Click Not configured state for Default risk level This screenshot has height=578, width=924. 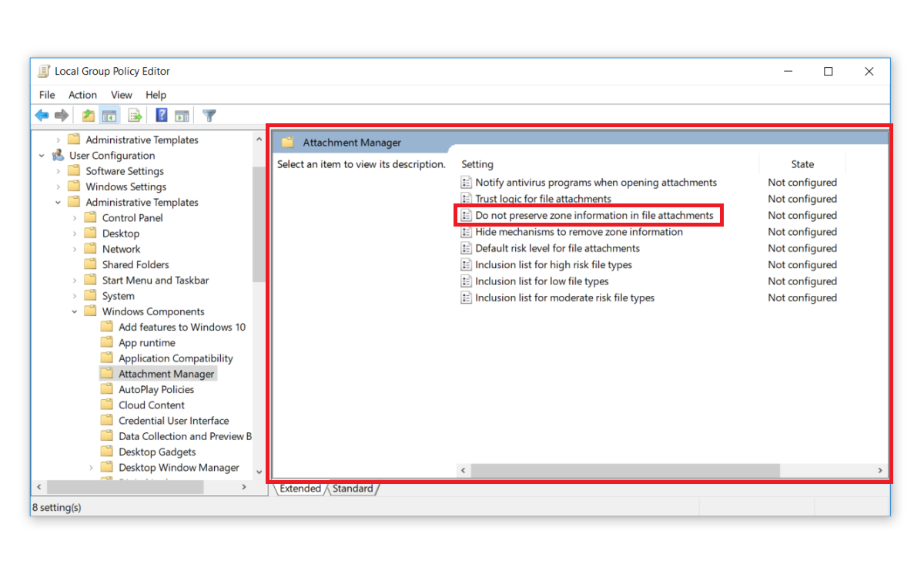(x=802, y=248)
